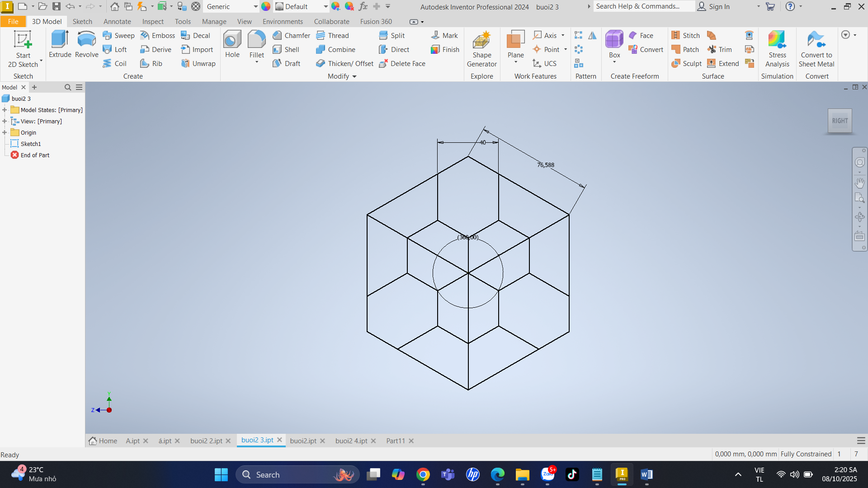The image size is (868, 488).
Task: Toggle the model browser search icon
Action: click(68, 87)
